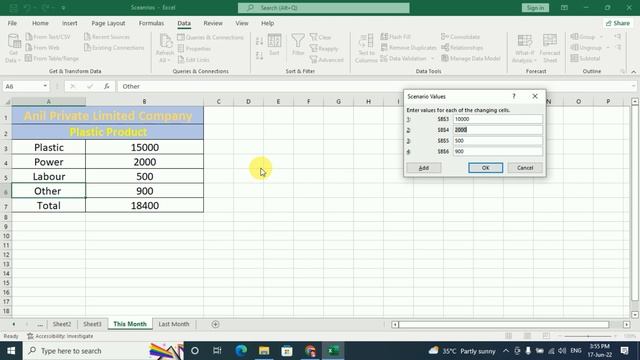Switch to the Formulas tab
This screenshot has height=360, width=640.
151,23
